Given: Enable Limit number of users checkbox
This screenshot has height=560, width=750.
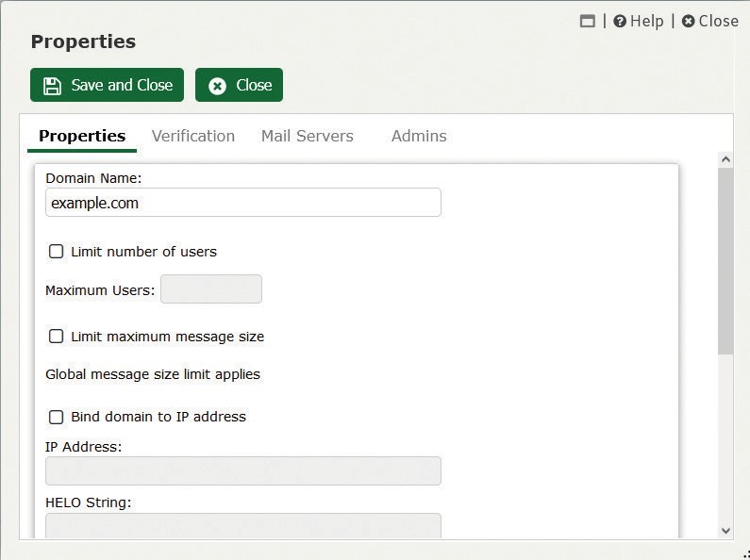Looking at the screenshot, I should pos(56,252).
